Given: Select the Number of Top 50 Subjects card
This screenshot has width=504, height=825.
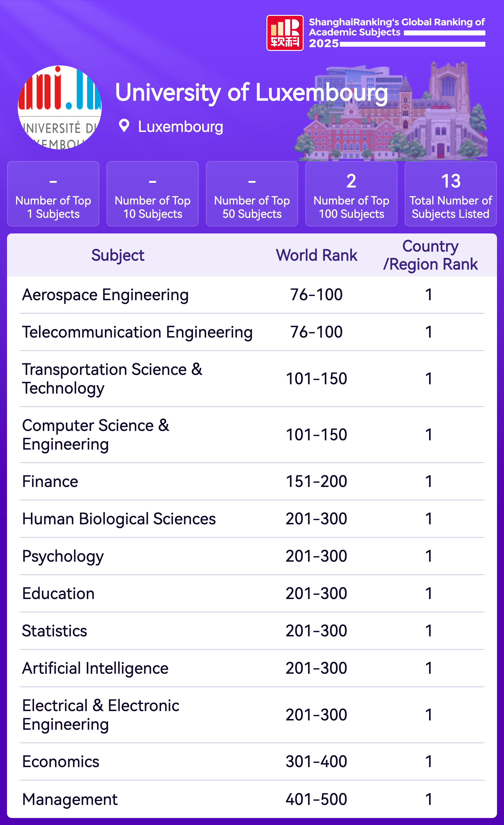Looking at the screenshot, I should tap(252, 194).
